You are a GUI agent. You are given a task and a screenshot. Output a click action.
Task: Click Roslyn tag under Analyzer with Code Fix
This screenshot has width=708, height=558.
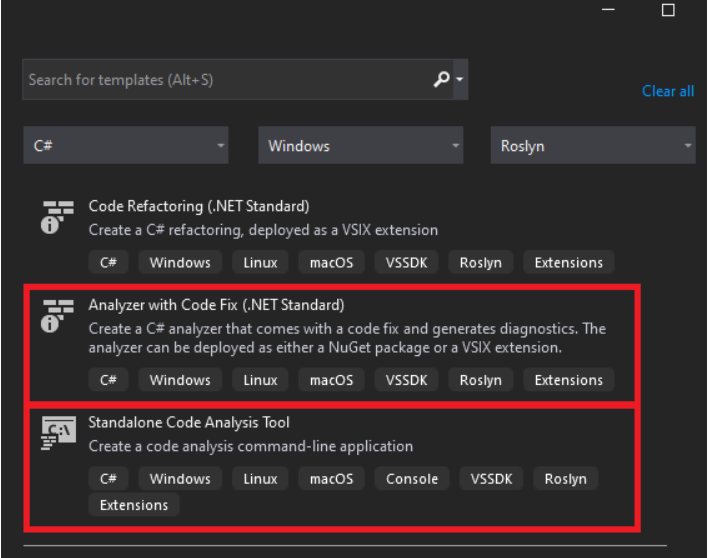(x=480, y=380)
